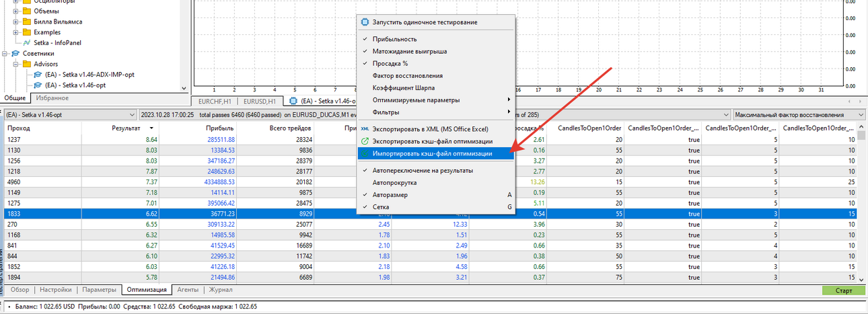This screenshot has height=314, width=868.
Task: Click the XML icon beside Экспортировать в XML
Action: (365, 128)
